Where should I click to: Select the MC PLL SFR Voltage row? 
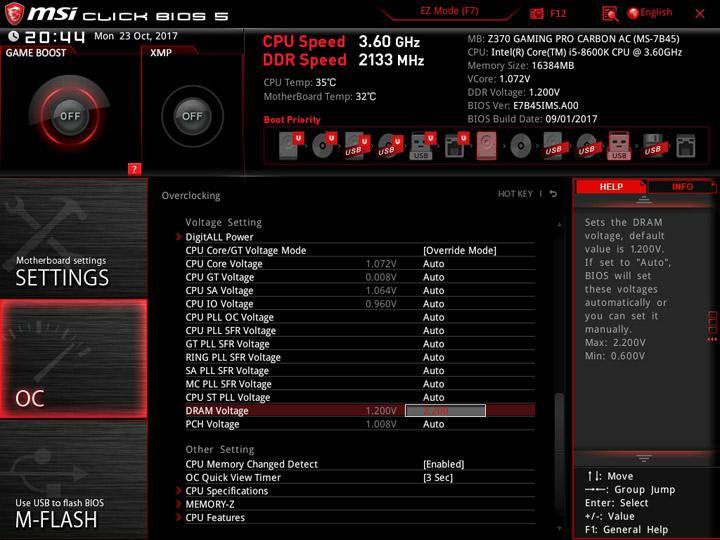coord(360,383)
